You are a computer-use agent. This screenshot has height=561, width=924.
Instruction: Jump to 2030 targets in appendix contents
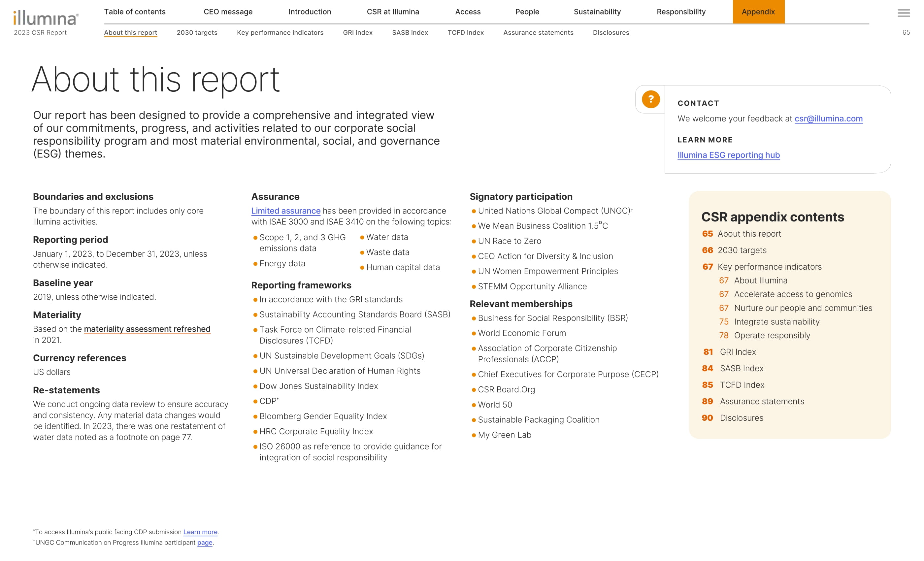(742, 250)
